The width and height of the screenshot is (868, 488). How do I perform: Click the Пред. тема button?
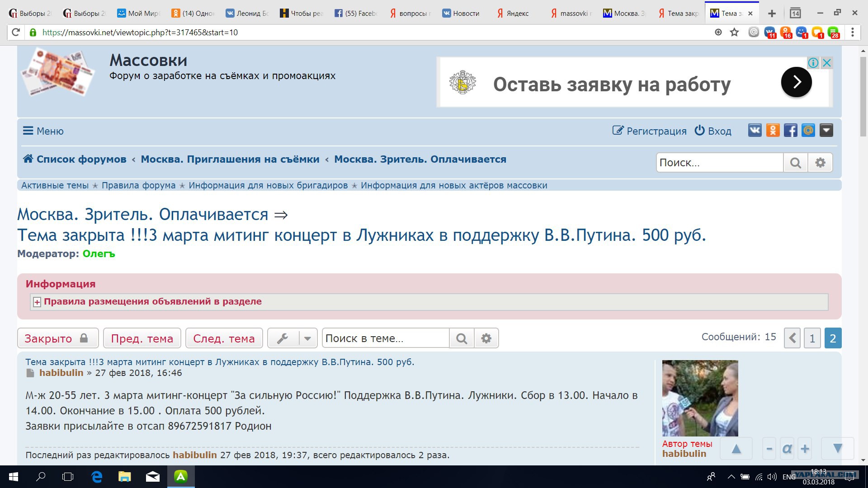[142, 338]
